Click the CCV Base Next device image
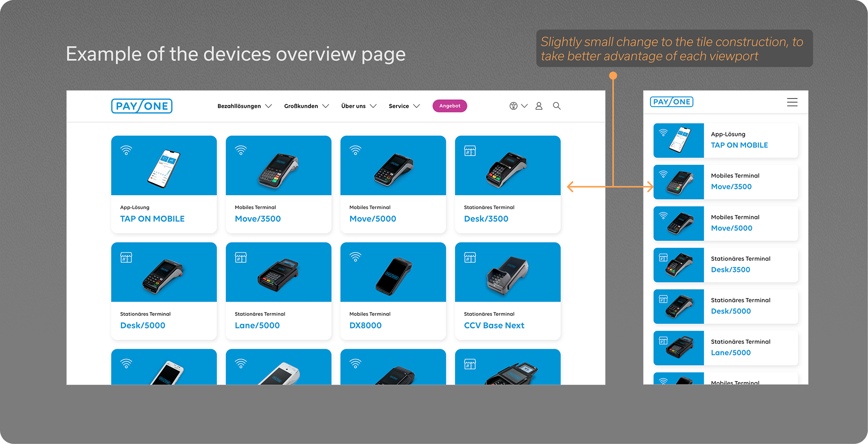The image size is (868, 444). [x=507, y=276]
